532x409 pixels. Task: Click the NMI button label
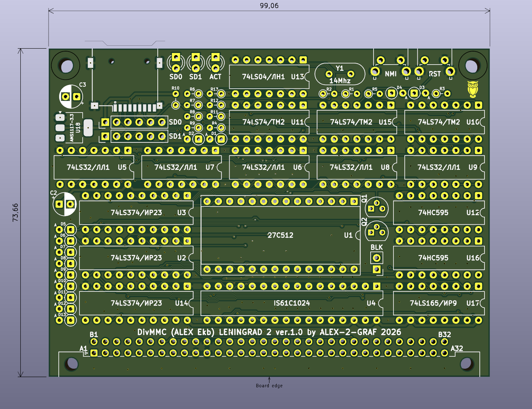coord(391,74)
